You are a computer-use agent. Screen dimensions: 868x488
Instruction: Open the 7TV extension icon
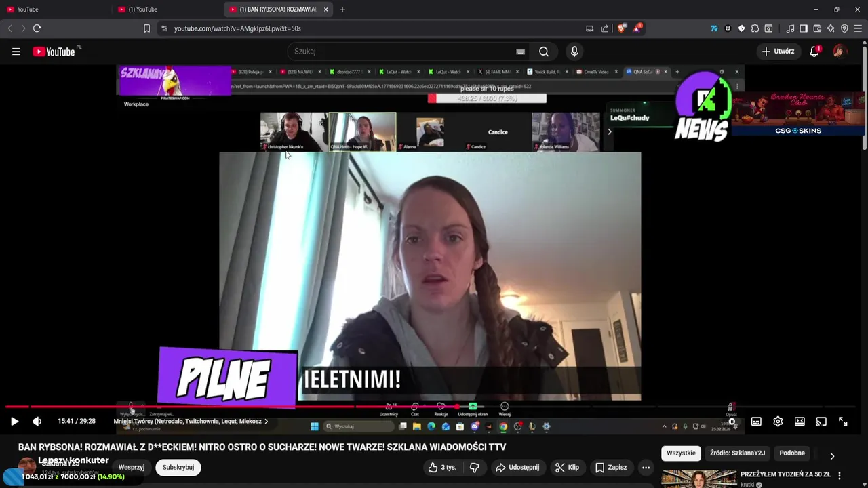click(x=714, y=28)
